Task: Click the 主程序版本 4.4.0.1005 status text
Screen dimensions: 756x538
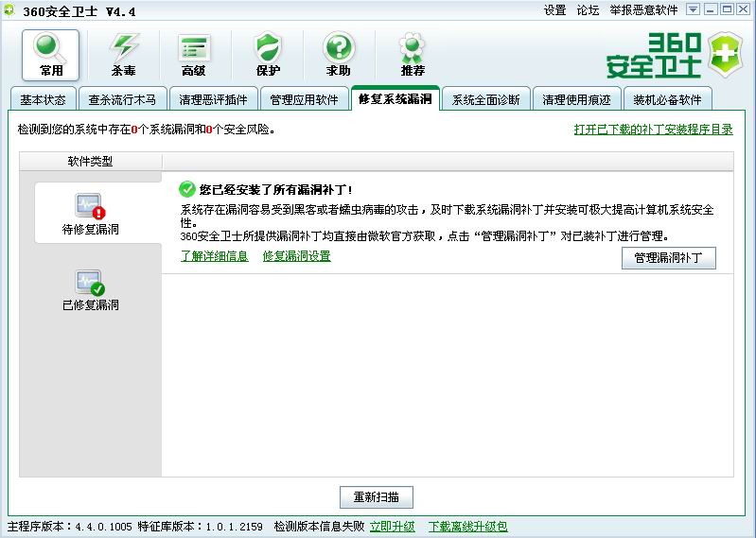Action: click(x=69, y=527)
